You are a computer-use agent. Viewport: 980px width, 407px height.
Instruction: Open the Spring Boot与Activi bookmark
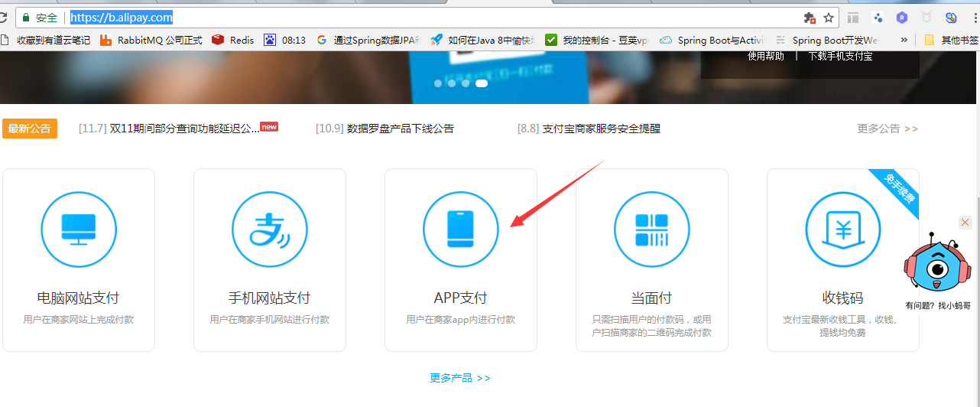tap(712, 40)
